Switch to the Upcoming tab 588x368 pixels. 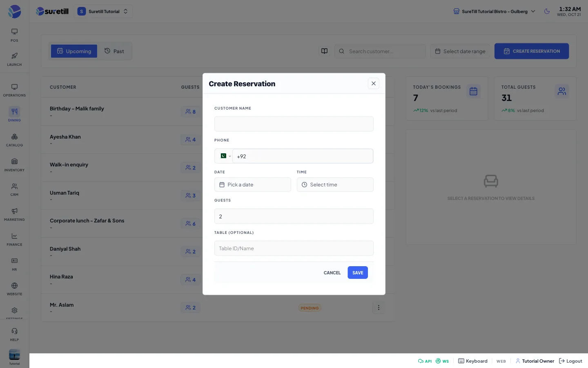pos(74,51)
